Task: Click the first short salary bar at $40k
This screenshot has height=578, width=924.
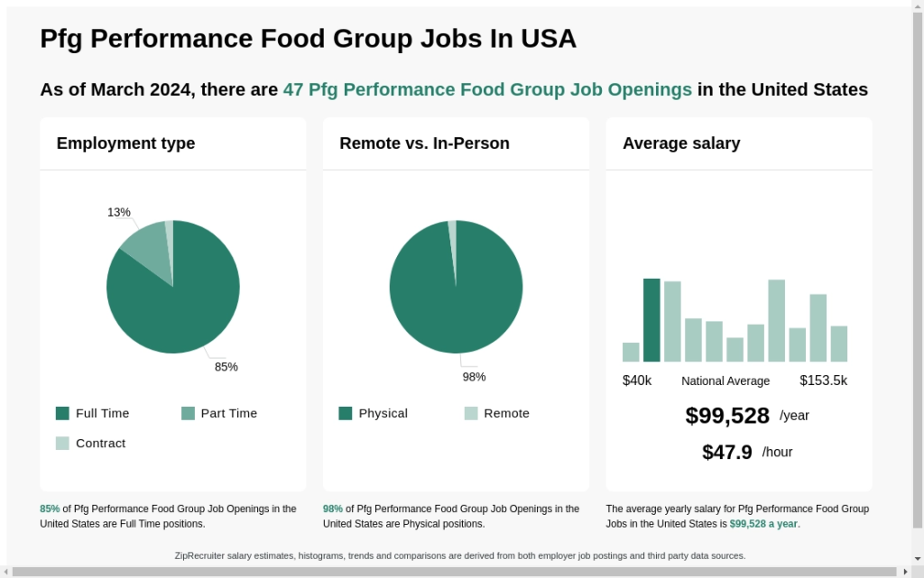Action: tap(631, 352)
